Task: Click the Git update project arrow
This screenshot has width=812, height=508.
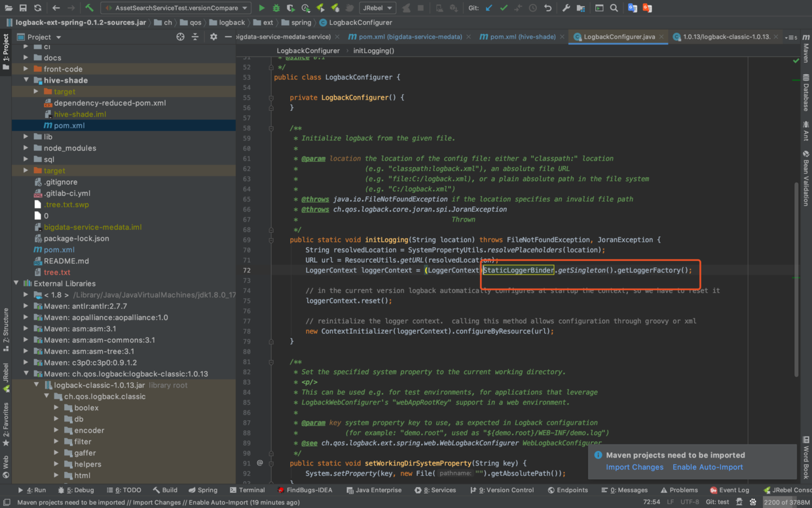Action: point(489,8)
